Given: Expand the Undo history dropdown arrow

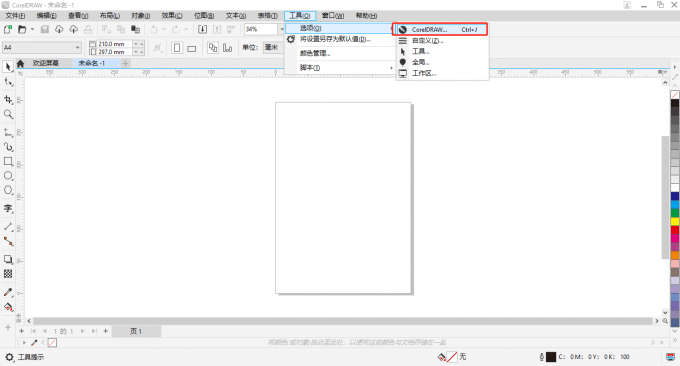Looking at the screenshot, I should (163, 29).
